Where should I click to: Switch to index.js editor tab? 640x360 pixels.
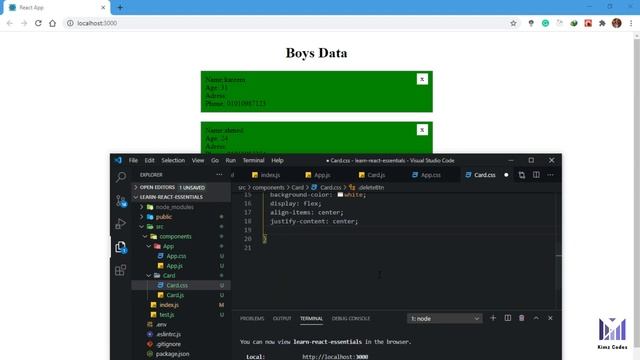coord(266,175)
